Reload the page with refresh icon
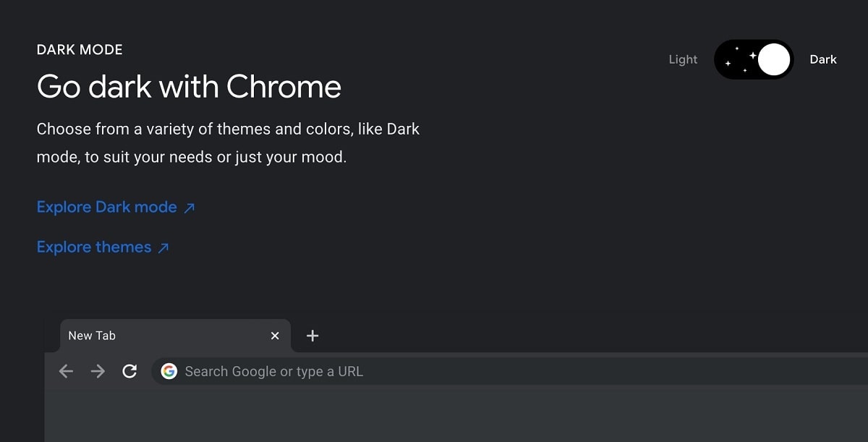The image size is (868, 442). coord(129,371)
